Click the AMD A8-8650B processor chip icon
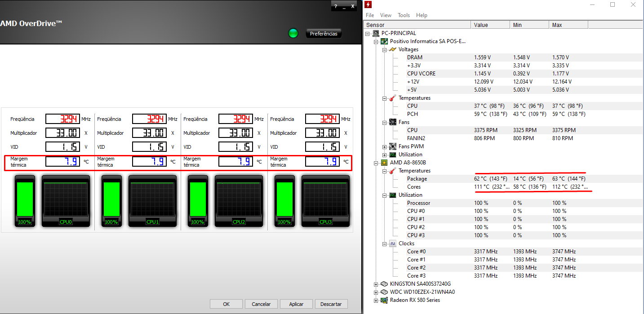This screenshot has height=314, width=644. pos(385,163)
